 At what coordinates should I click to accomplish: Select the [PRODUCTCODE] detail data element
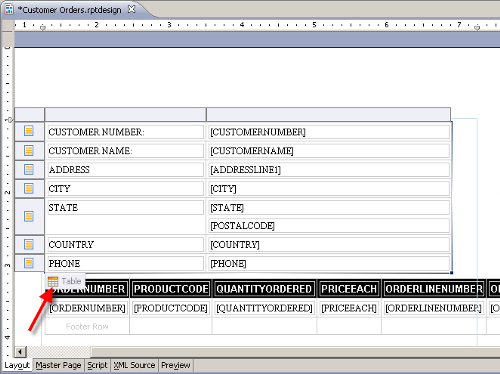171,308
